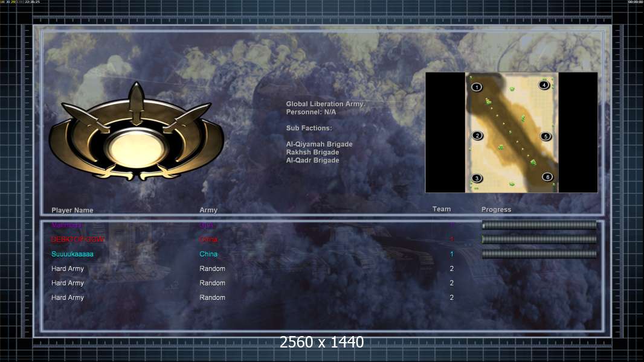
Task: Click the team number in the Suuuukaaaaa row
Action: (452, 254)
